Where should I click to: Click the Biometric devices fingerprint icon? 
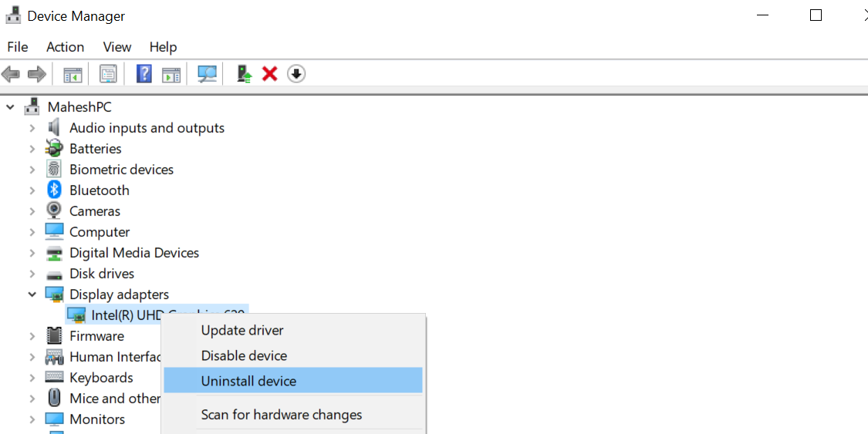[54, 169]
